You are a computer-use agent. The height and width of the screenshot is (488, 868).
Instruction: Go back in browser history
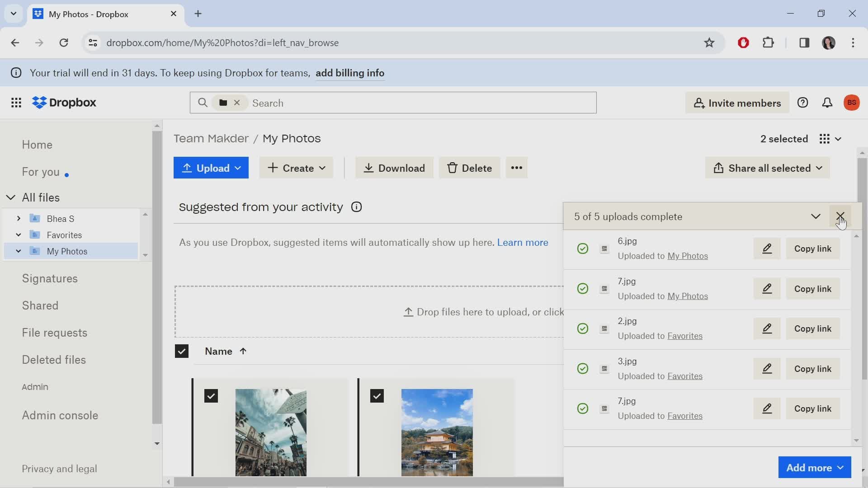15,42
